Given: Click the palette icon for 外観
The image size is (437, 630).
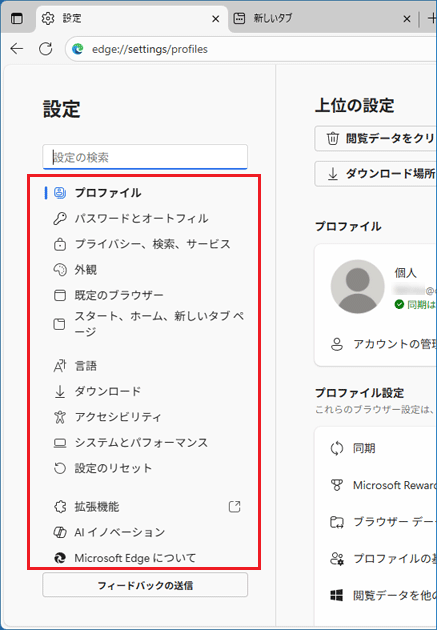Looking at the screenshot, I should coord(59,270).
